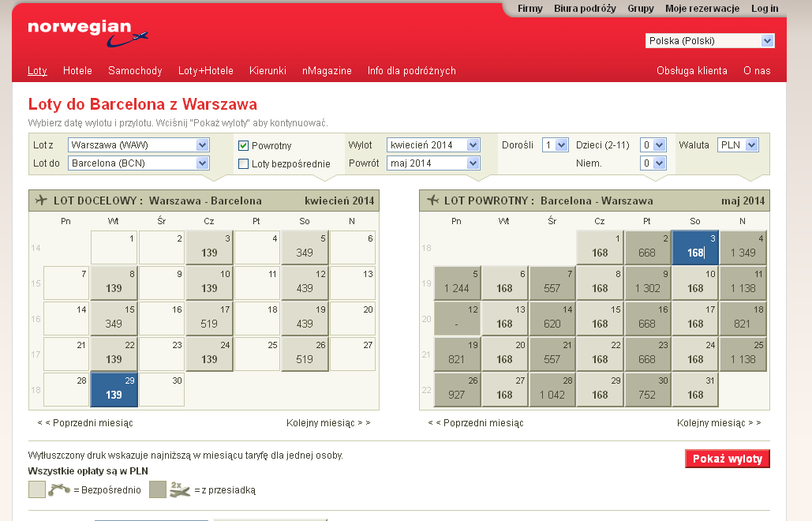The width and height of the screenshot is (812, 521).
Task: Select April 22 outbound fare 139
Action: click(114, 354)
